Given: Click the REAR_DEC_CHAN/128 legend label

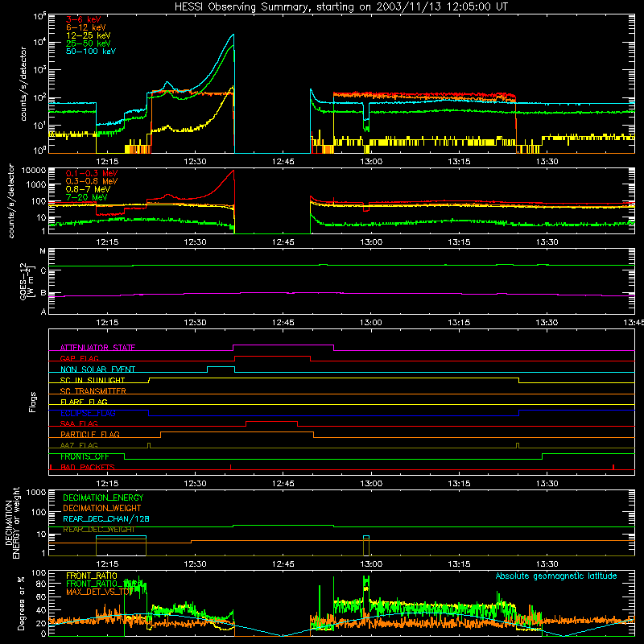Looking at the screenshot, I should click(x=106, y=519).
